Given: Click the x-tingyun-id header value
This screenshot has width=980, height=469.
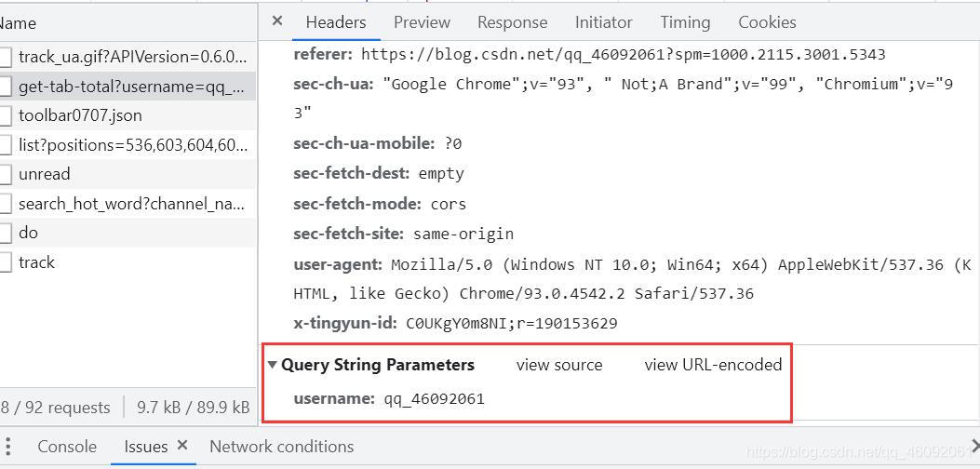Looking at the screenshot, I should 512,323.
